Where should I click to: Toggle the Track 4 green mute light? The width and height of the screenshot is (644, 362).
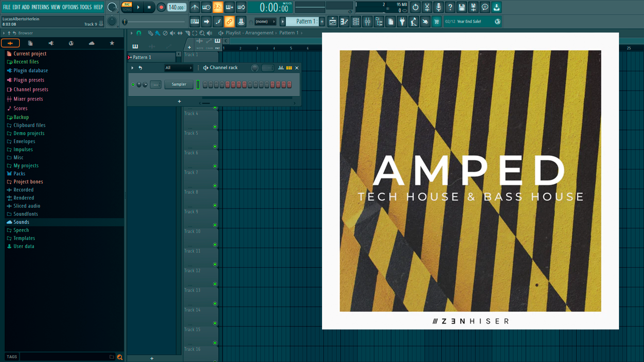pos(215,127)
